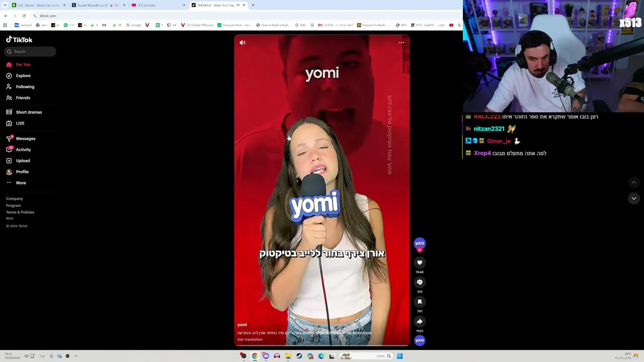
Task: Open the yomi sound disc icon
Action: (420, 340)
